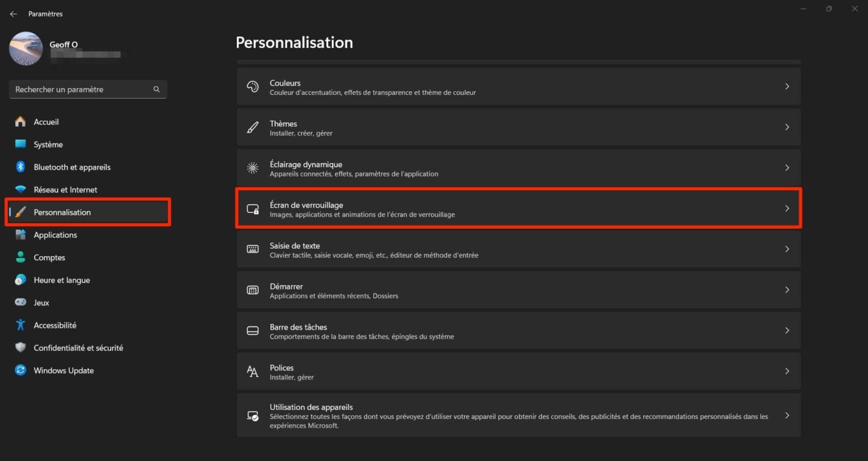Click the Accueil home icon
This screenshot has height=461, width=868.
(20, 122)
